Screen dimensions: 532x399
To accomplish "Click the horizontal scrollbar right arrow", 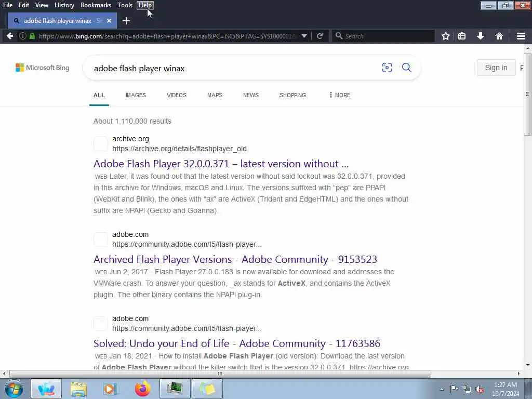I will click(x=518, y=374).
